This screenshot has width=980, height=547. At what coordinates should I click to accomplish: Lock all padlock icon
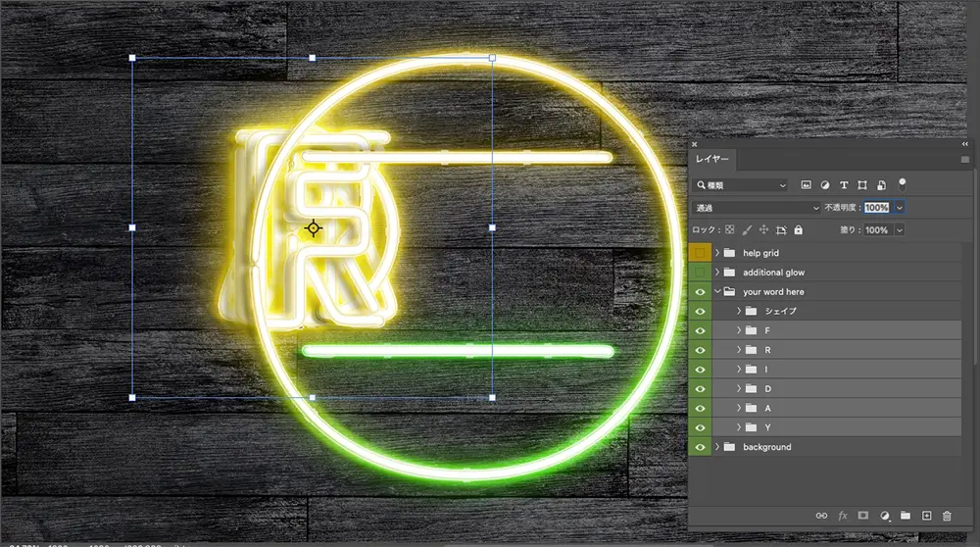click(798, 230)
